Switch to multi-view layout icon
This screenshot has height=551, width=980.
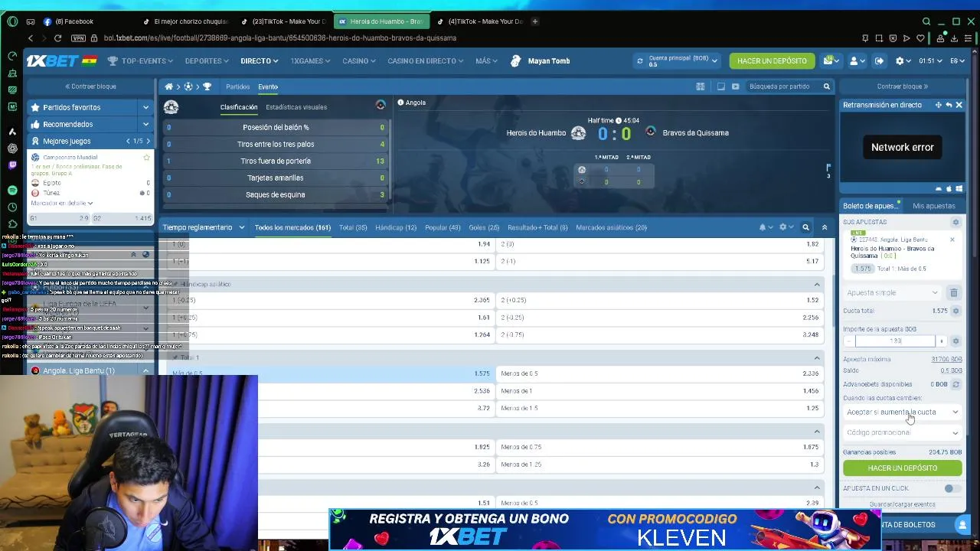tap(700, 86)
